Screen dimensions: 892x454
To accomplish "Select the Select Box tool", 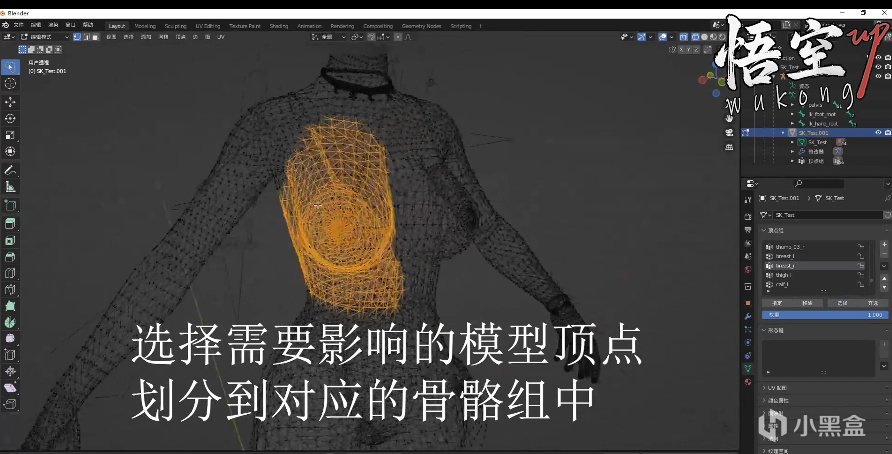I will click(x=10, y=67).
